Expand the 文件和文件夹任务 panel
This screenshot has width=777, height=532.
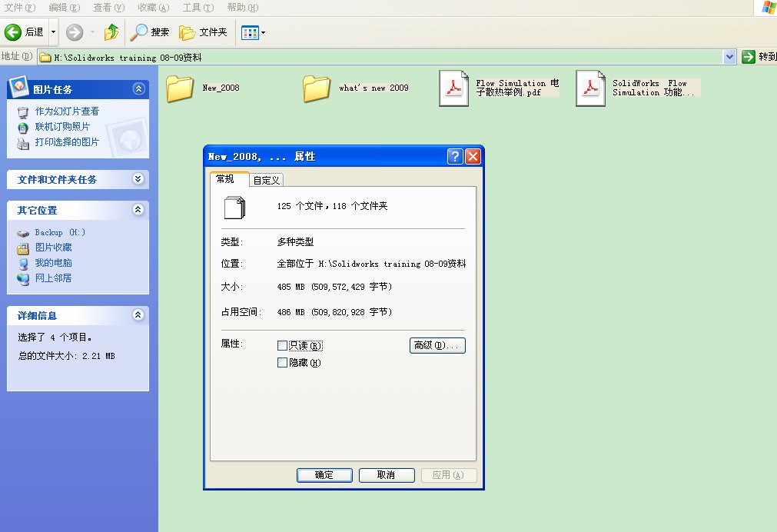[x=138, y=179]
